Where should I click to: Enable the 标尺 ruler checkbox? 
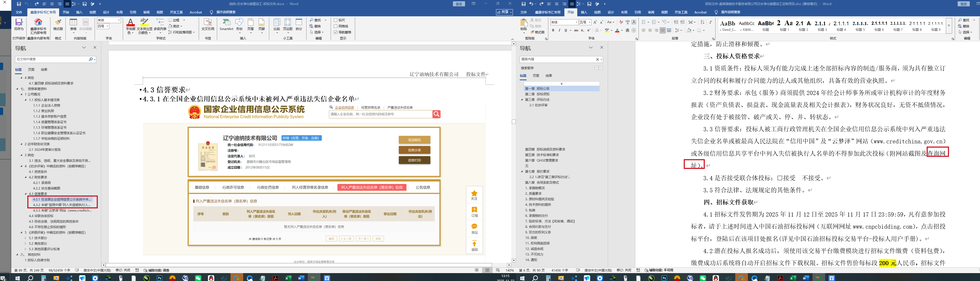coord(336,20)
